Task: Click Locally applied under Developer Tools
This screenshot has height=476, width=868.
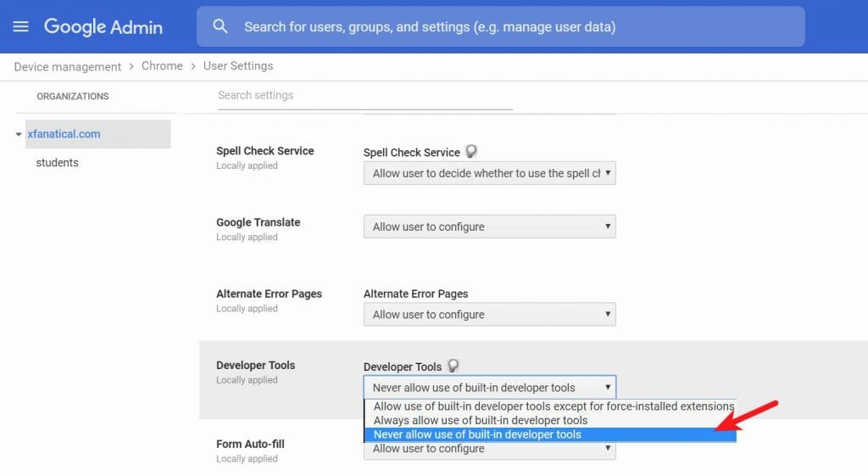Action: (x=247, y=380)
